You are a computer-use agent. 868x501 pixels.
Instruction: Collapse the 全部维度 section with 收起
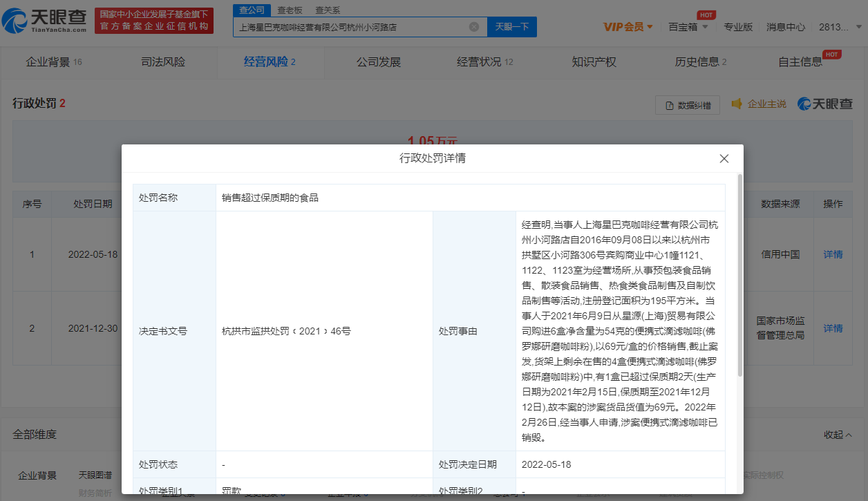pos(838,435)
